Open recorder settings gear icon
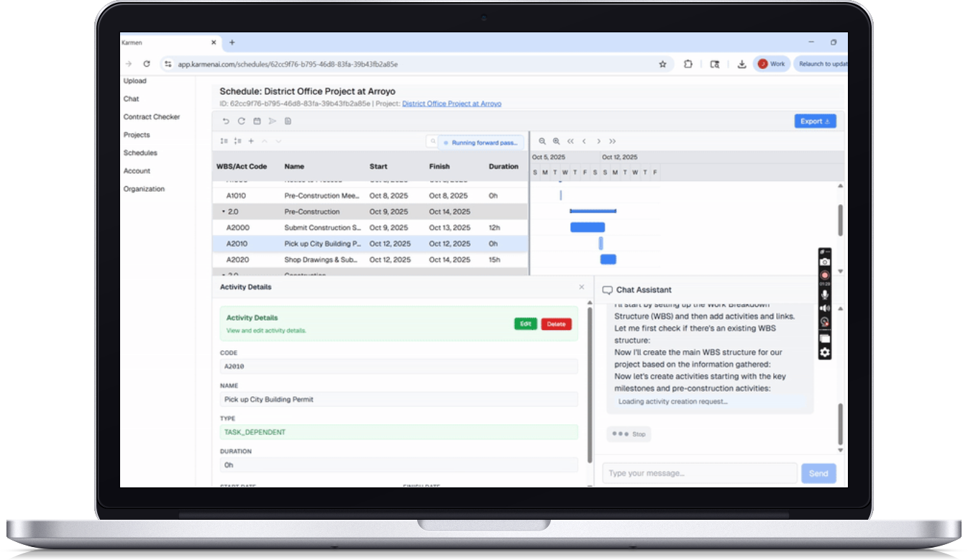The image size is (968, 560). pyautogui.click(x=825, y=352)
